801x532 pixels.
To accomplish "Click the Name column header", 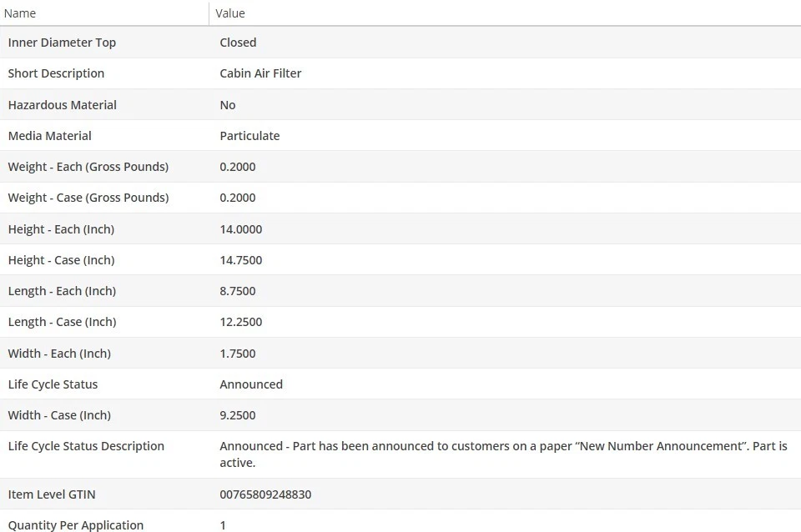I will click(x=20, y=13).
